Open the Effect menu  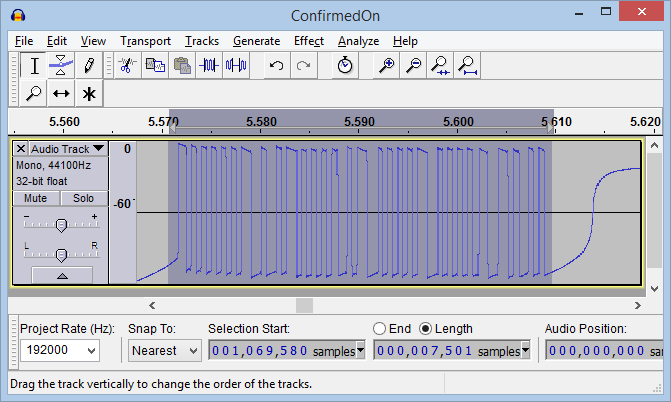pos(309,41)
